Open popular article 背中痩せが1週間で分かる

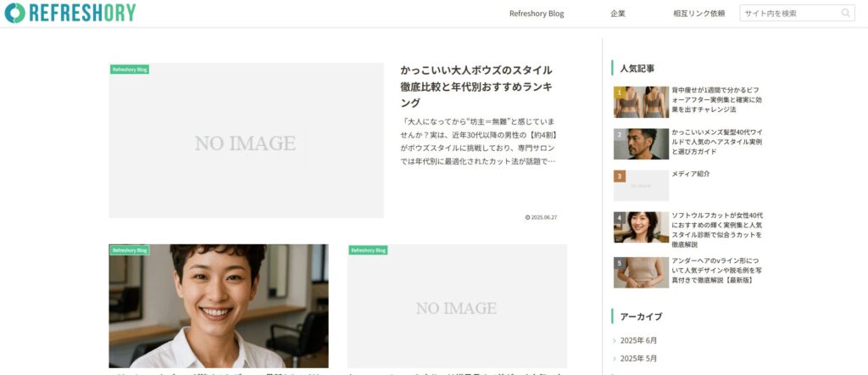click(x=716, y=100)
